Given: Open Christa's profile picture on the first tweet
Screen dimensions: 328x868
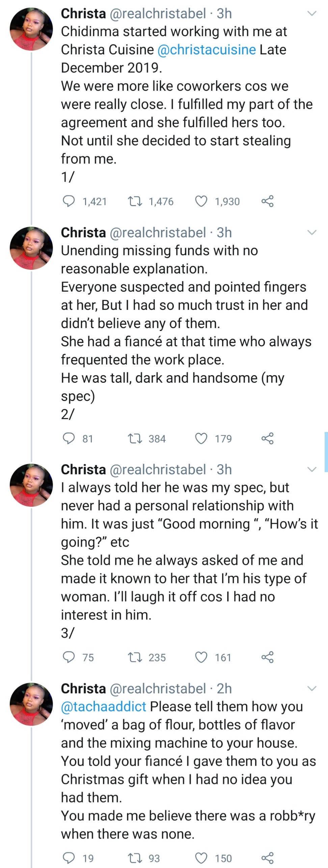Looking at the screenshot, I should [x=31, y=29].
